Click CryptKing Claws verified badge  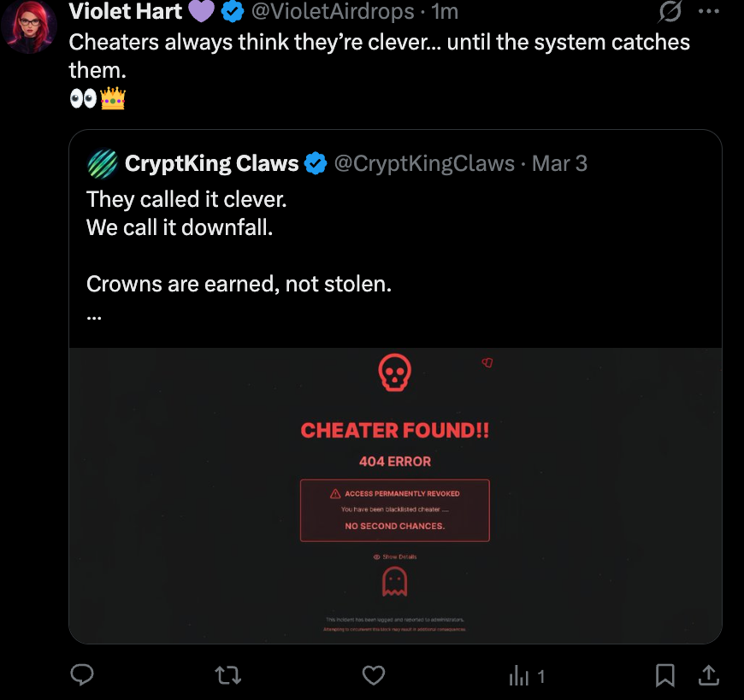316,163
